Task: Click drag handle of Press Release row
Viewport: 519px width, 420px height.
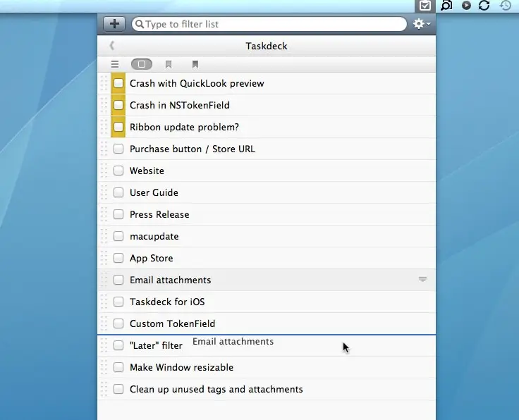Action: coord(104,214)
